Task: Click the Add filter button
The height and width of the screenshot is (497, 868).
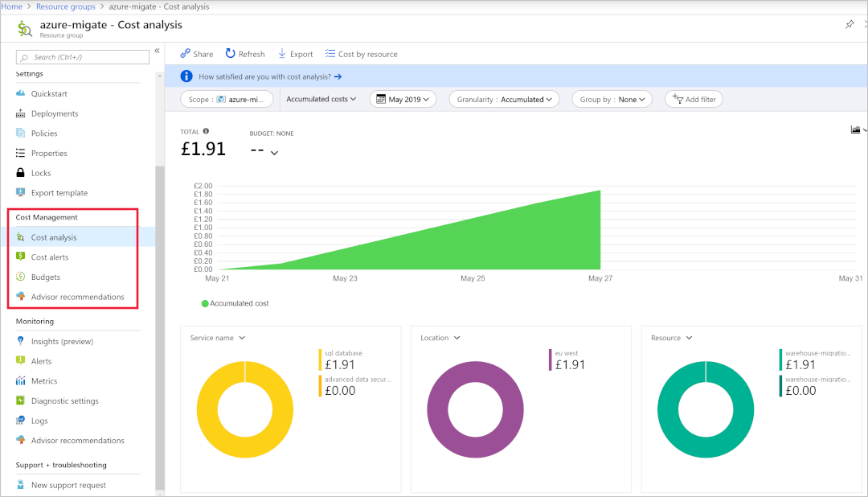Action: (x=694, y=99)
